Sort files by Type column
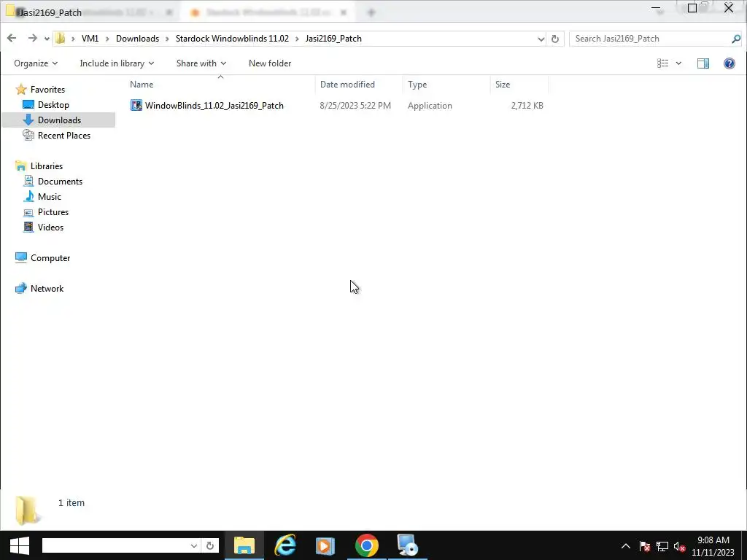Image resolution: width=747 pixels, height=560 pixels. (417, 85)
